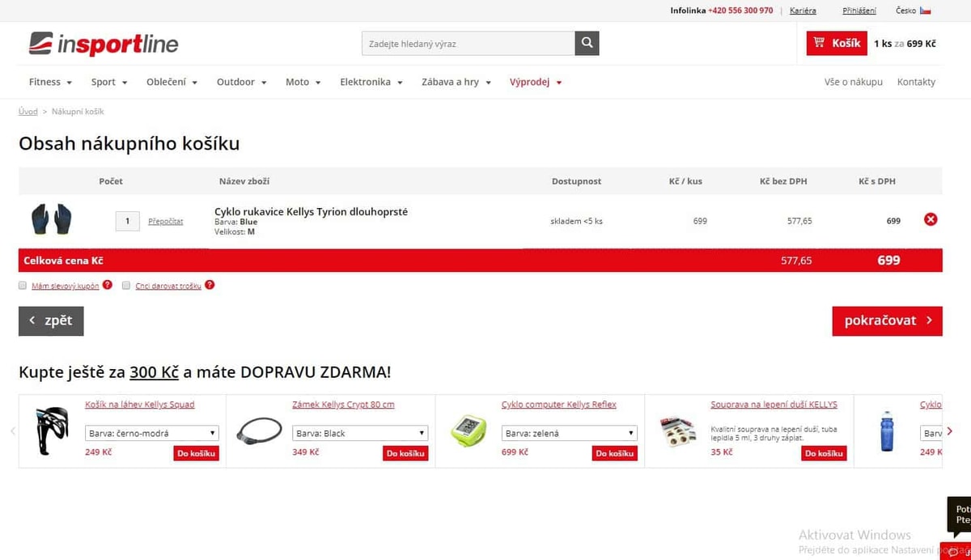
Task: Click the bottle cage Kellys Squad product image
Action: pyautogui.click(x=53, y=431)
